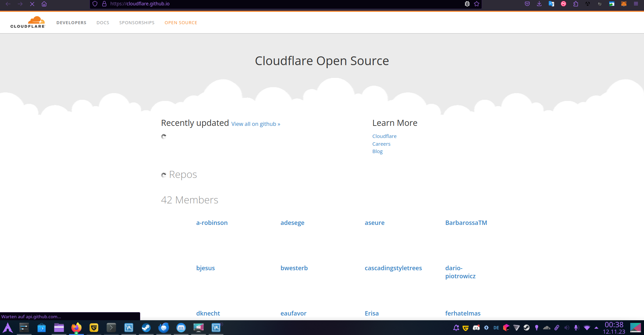644x335 pixels.
Task: Click the browser address bar field
Action: point(235,4)
